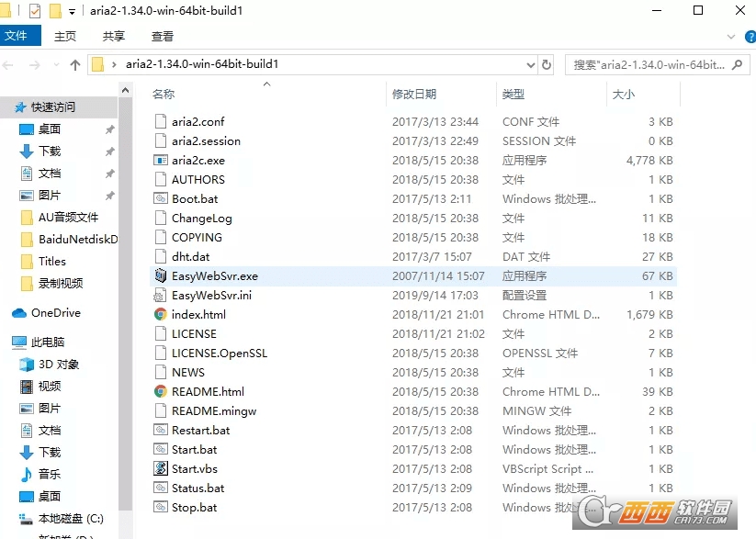756x539 pixels.
Task: Expand the address bar history dropdown
Action: pos(530,64)
